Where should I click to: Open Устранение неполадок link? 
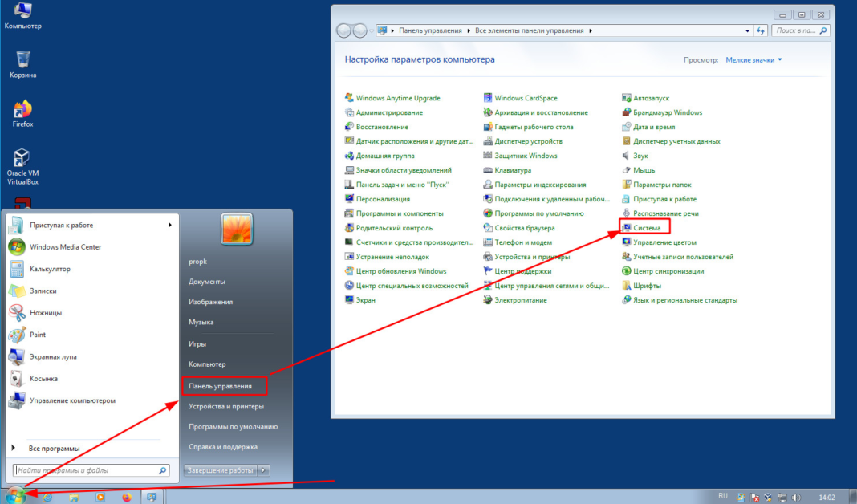pos(392,257)
